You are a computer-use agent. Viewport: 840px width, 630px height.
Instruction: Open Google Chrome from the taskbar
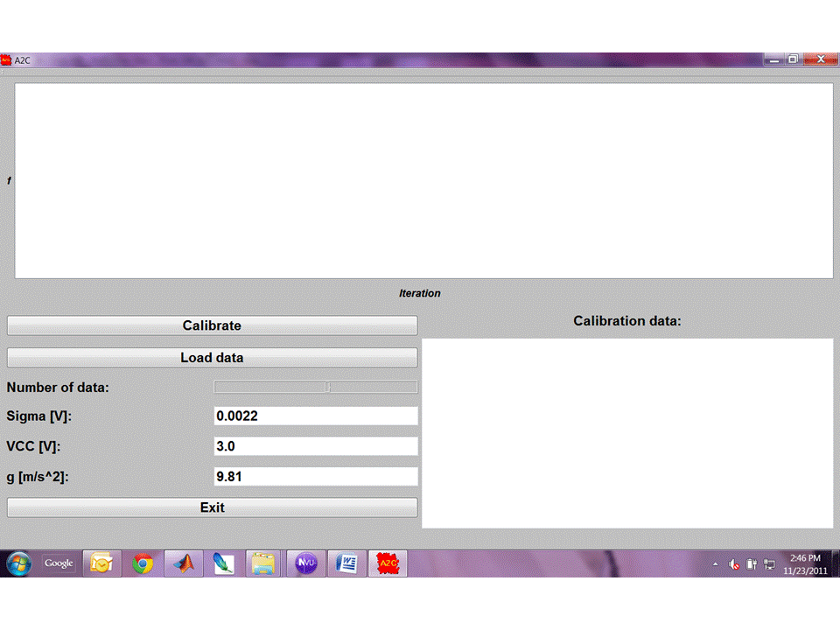(x=143, y=563)
